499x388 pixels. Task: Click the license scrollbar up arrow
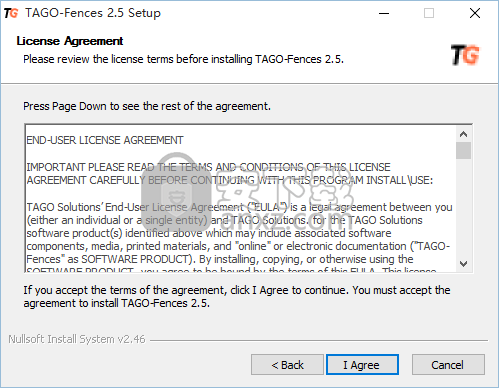click(x=463, y=134)
